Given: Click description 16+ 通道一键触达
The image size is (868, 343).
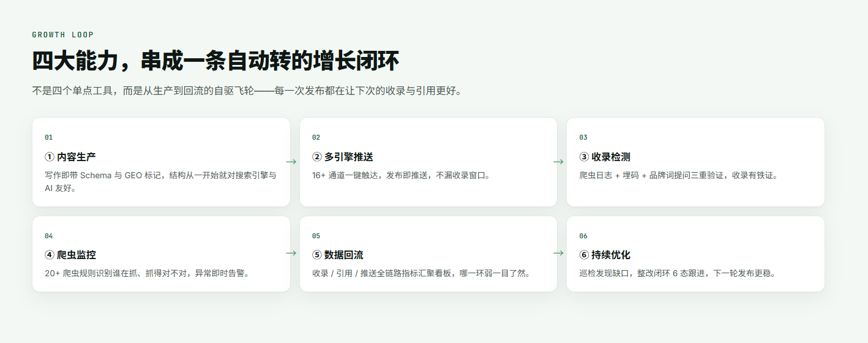Looking at the screenshot, I should click(402, 175).
